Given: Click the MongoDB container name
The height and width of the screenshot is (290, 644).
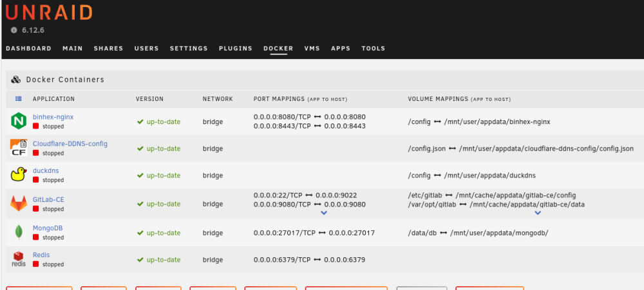Looking at the screenshot, I should pos(48,228).
